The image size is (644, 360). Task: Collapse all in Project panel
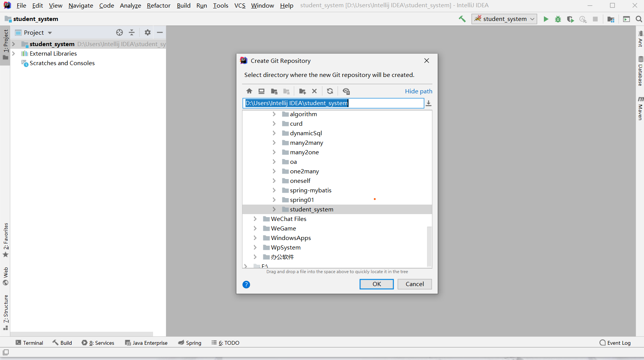coord(132,32)
